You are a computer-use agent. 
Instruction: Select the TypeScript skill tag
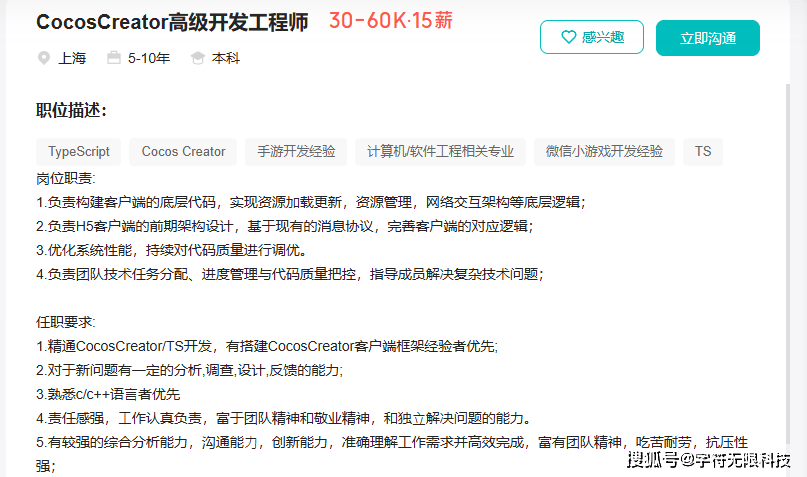coord(79,152)
